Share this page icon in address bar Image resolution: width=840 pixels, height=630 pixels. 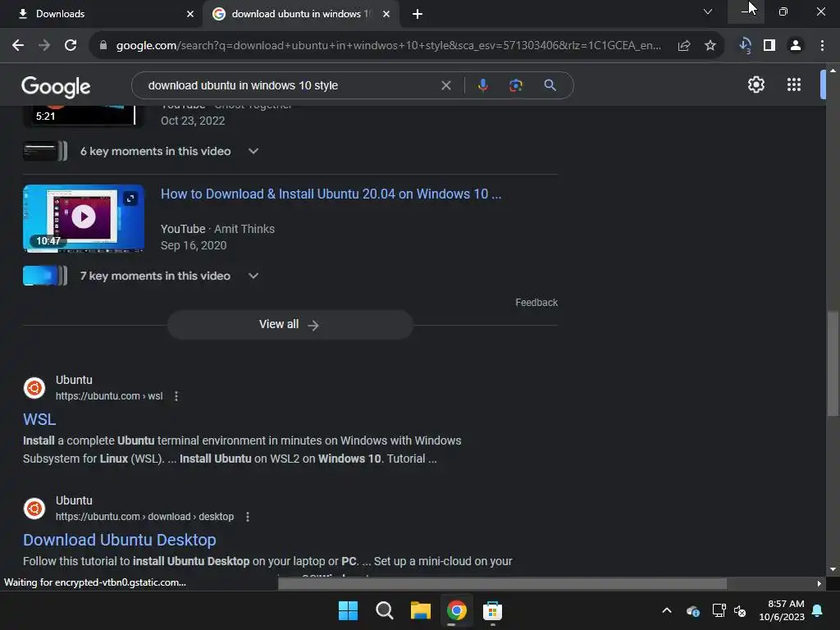tap(683, 46)
